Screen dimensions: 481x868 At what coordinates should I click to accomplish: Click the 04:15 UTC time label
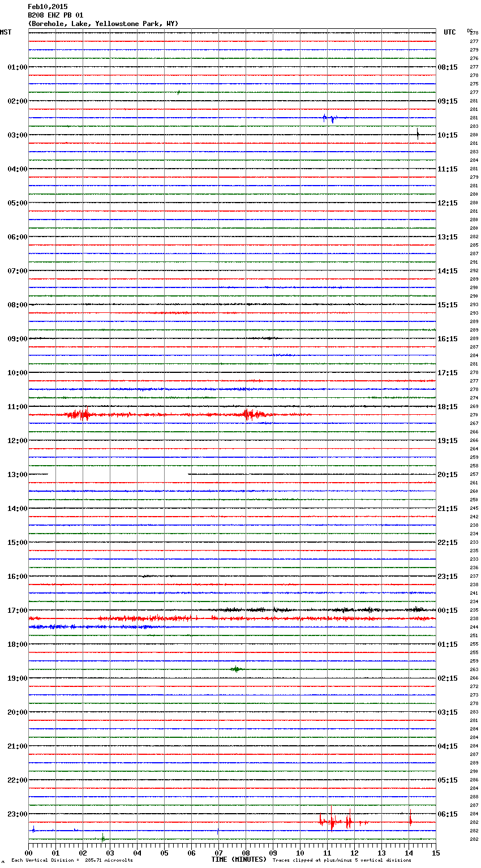pyautogui.click(x=448, y=746)
